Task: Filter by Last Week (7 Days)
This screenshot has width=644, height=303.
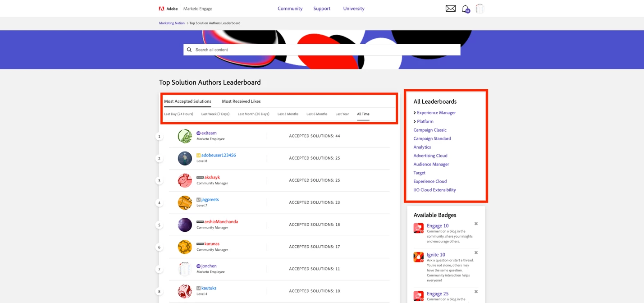Action: tap(215, 114)
